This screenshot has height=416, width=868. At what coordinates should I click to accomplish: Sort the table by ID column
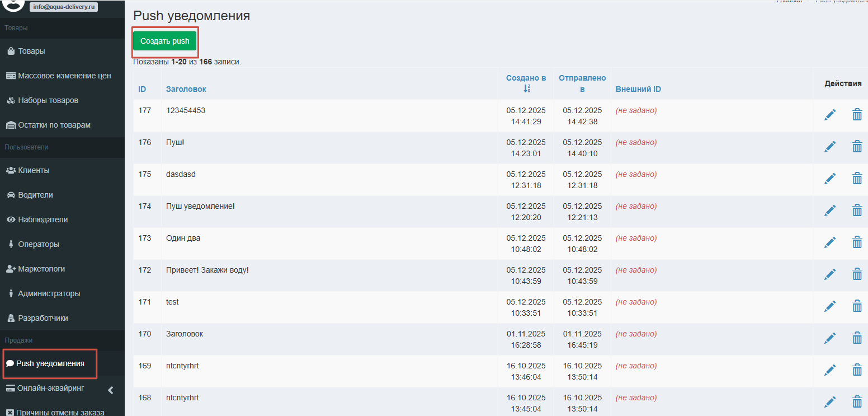pos(142,89)
